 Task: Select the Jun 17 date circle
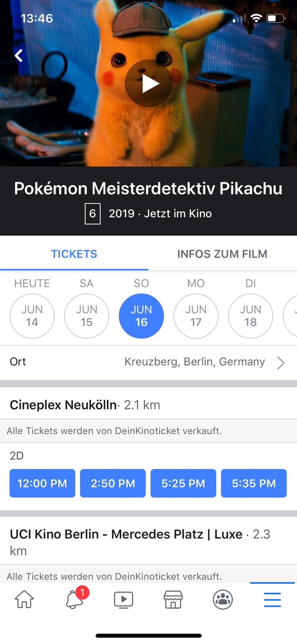[x=196, y=316]
